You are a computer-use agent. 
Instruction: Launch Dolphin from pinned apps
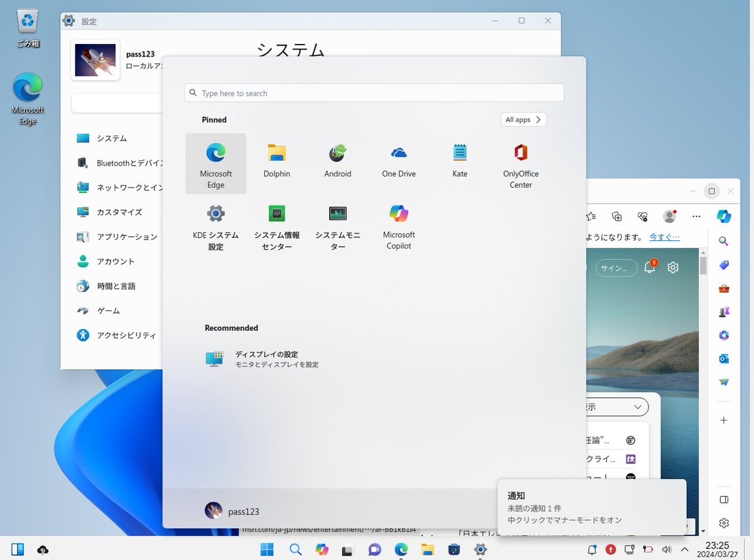click(x=276, y=160)
